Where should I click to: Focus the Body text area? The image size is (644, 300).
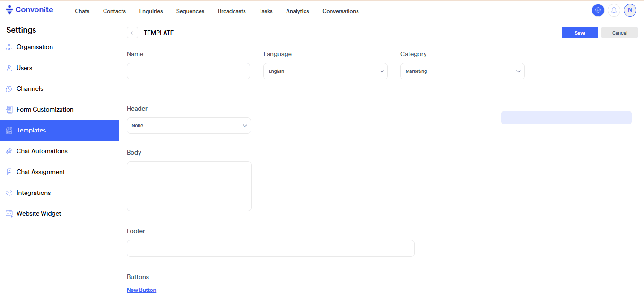tap(189, 186)
